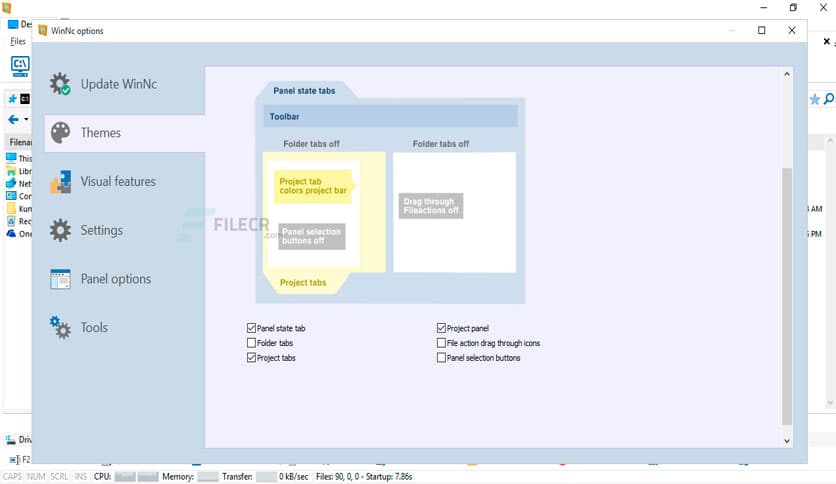Click the blue back arrow icon

[x=13, y=120]
